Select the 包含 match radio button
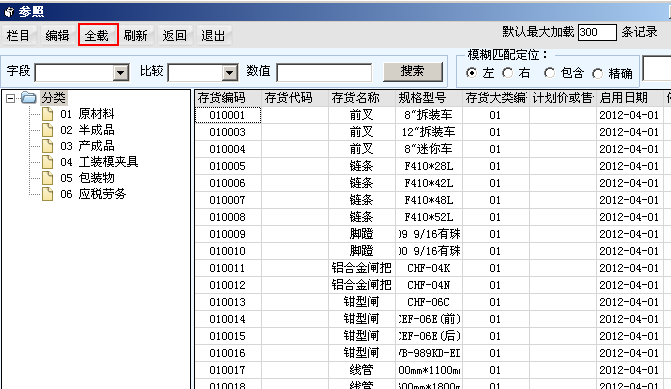This screenshot has width=671, height=389. (549, 73)
